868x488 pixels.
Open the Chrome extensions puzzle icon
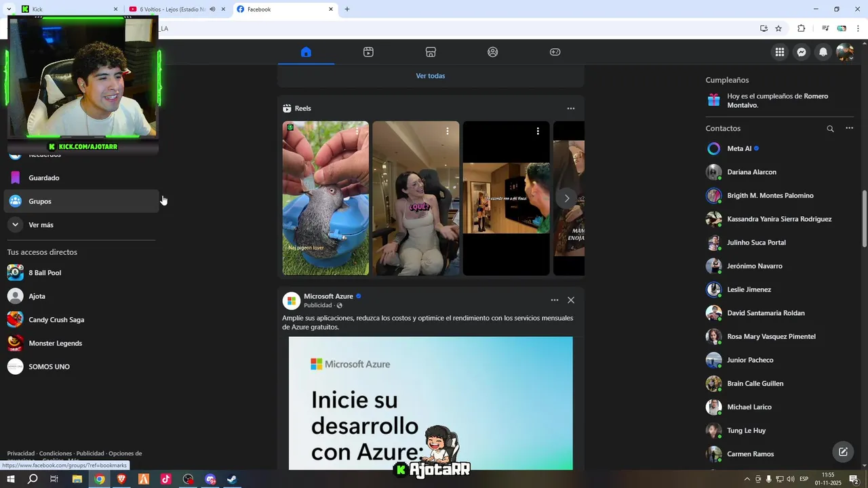(x=801, y=28)
